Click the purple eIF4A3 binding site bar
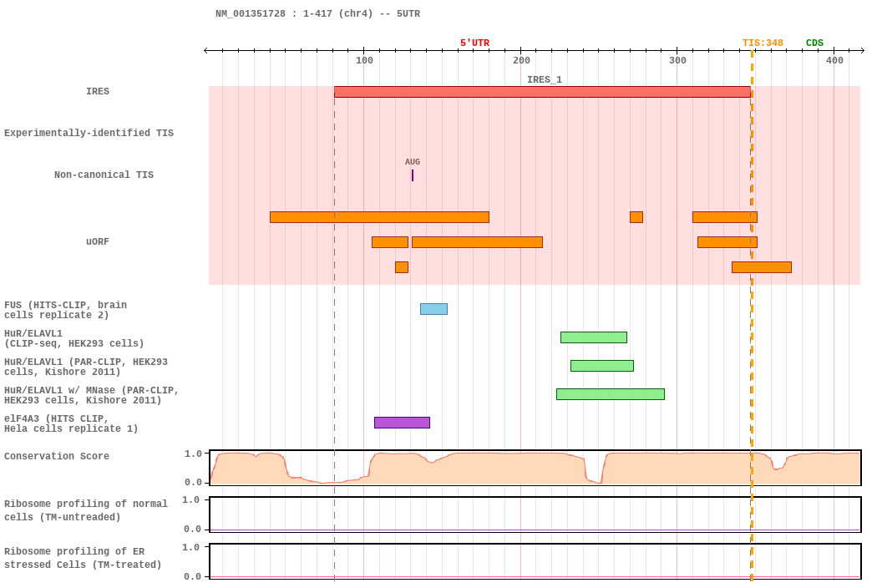 pyautogui.click(x=402, y=423)
